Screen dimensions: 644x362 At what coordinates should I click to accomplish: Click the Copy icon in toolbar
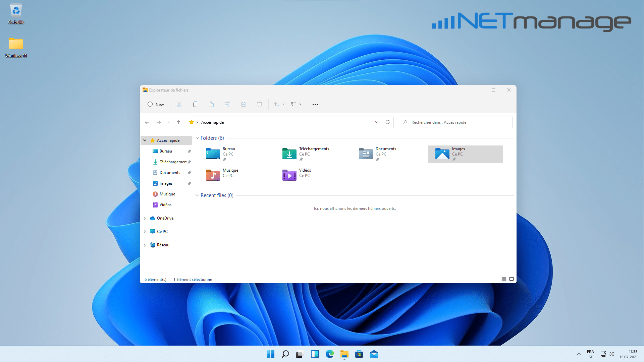pyautogui.click(x=195, y=104)
